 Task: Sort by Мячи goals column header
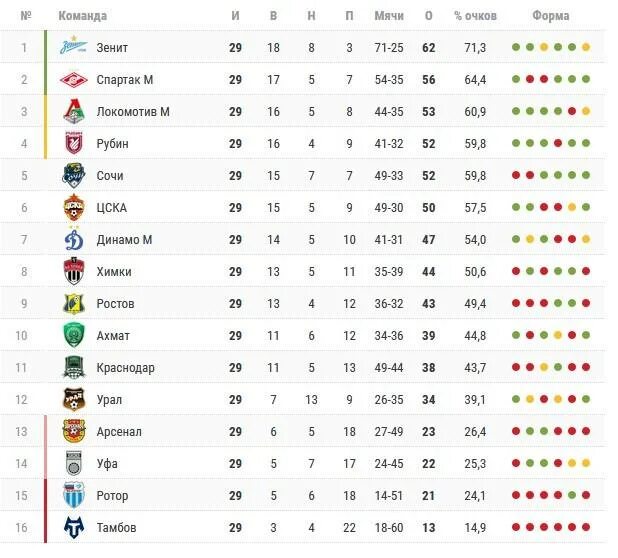(389, 16)
